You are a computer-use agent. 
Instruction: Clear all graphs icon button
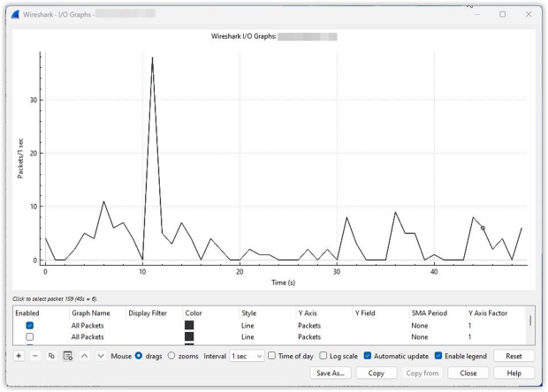tap(68, 356)
